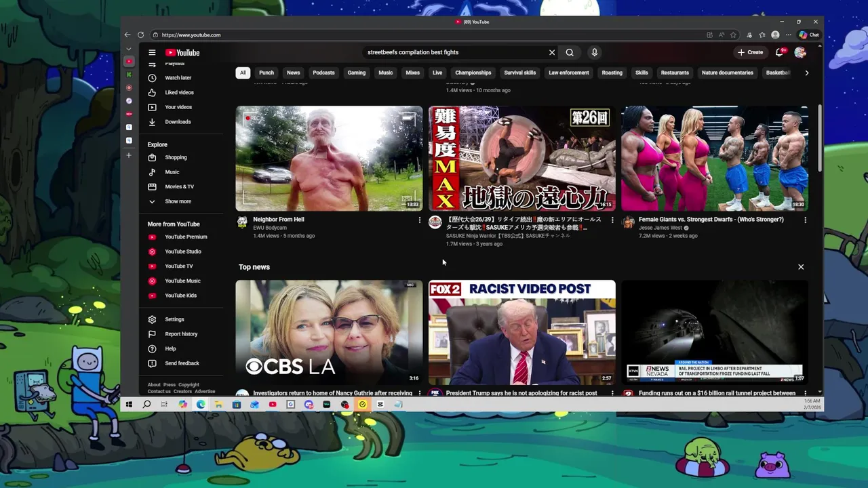Select the All filter chip
Screen dimensions: 868x488
pyautogui.click(x=243, y=73)
